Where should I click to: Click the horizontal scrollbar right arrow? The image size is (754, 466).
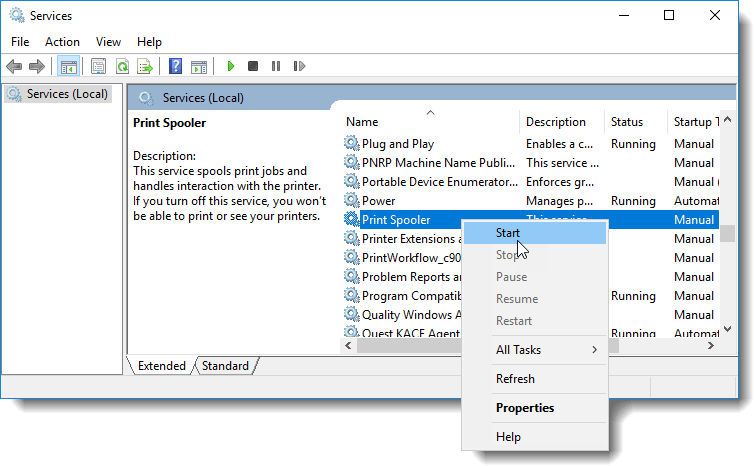click(x=709, y=345)
